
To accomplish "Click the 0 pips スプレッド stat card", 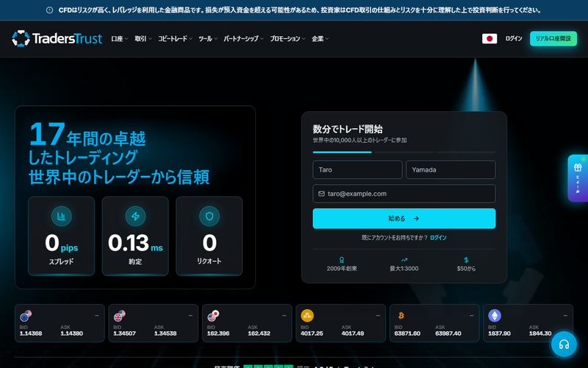I will pos(61,236).
